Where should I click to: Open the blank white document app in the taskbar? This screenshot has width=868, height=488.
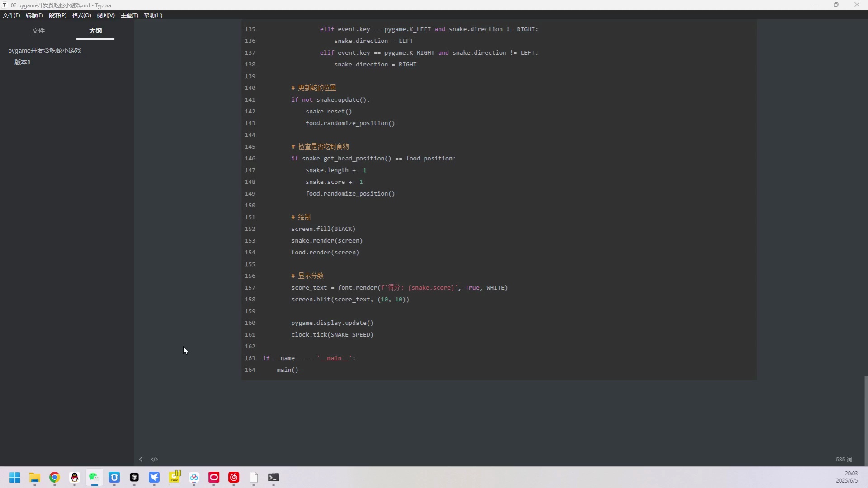point(254,477)
